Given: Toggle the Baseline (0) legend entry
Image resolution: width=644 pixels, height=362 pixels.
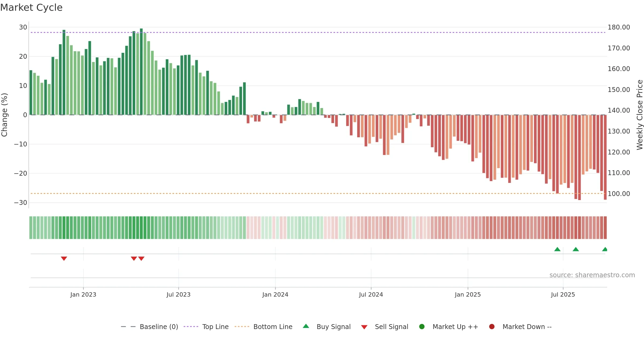Looking at the screenshot, I should (x=149, y=327).
